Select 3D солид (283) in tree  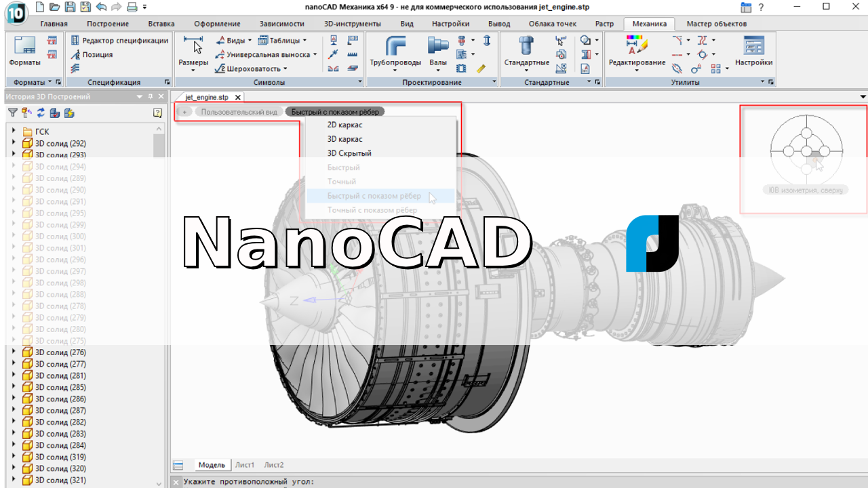tap(60, 434)
